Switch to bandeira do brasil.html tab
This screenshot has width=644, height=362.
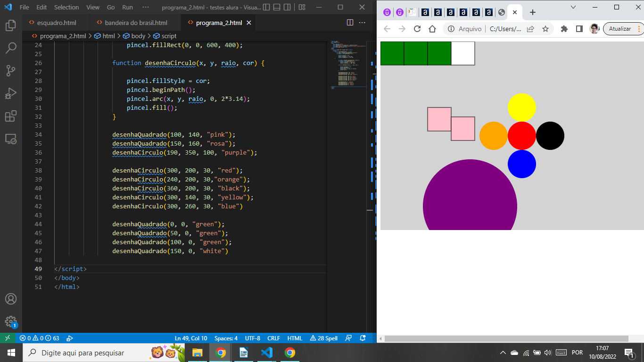[135, 22]
